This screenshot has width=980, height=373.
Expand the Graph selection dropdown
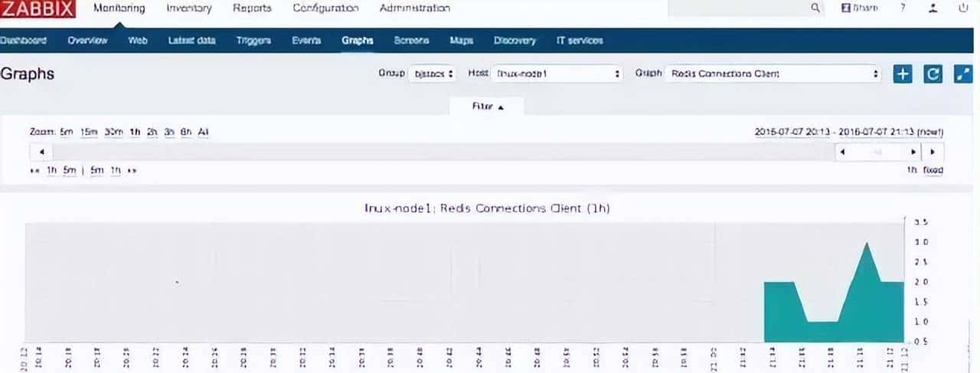tap(774, 74)
